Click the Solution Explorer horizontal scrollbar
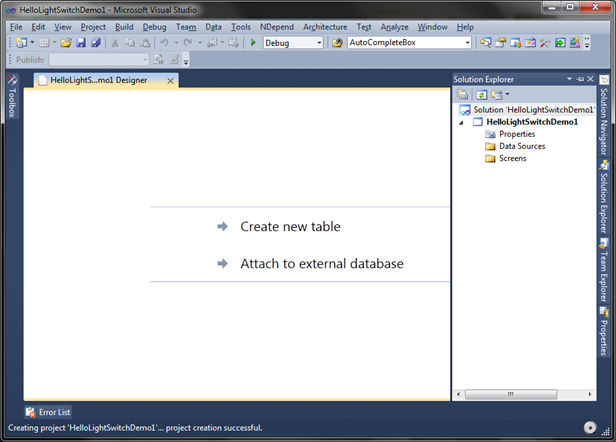 [x=524, y=394]
